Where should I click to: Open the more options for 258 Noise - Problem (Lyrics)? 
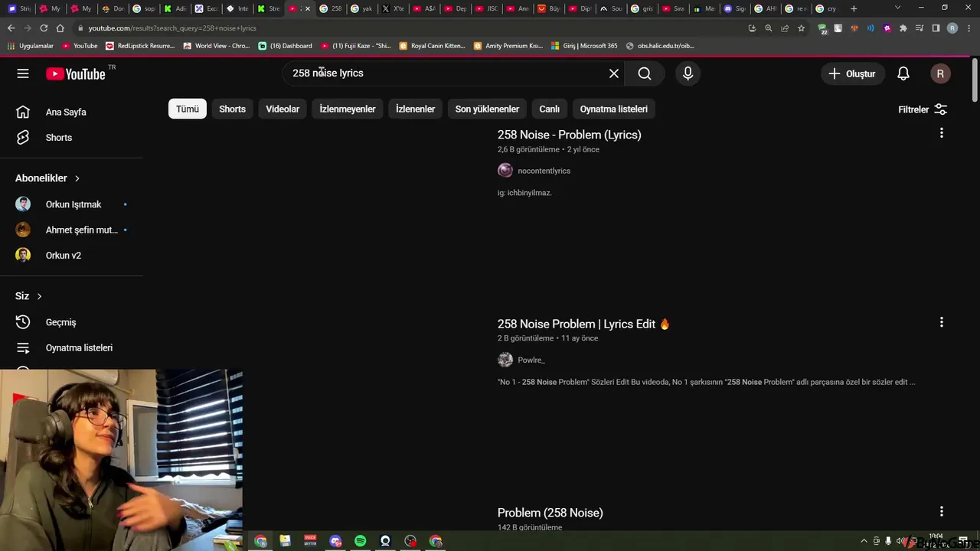point(941,133)
